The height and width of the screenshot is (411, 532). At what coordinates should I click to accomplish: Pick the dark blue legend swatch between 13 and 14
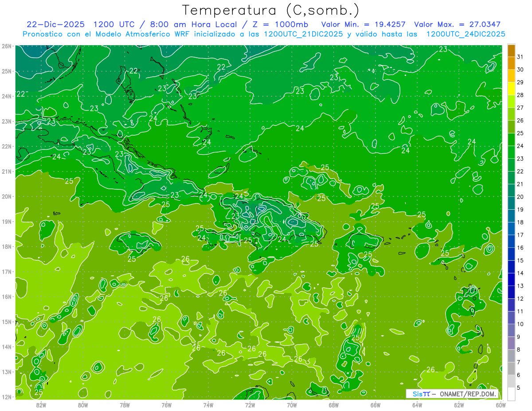coord(511,279)
